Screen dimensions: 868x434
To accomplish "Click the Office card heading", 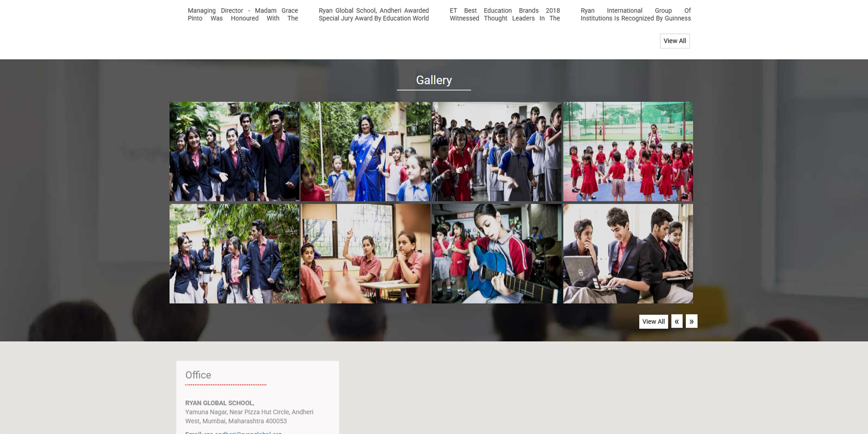I will point(198,375).
